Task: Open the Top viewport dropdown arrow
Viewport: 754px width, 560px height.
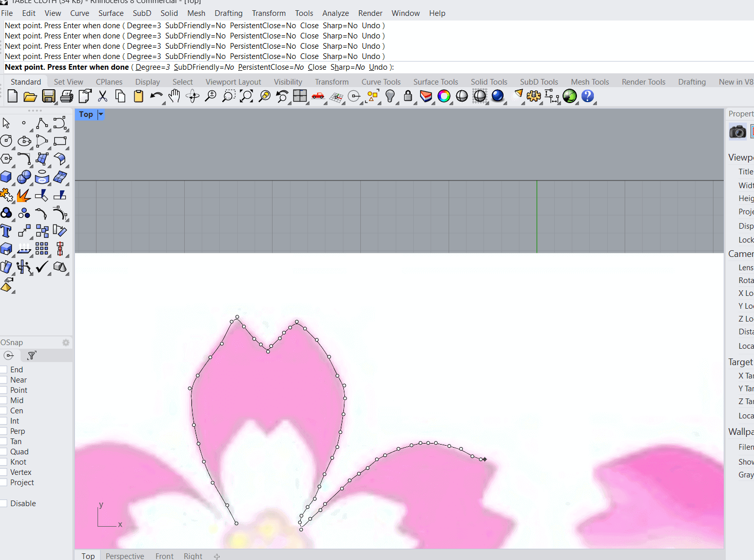Action: tap(101, 114)
